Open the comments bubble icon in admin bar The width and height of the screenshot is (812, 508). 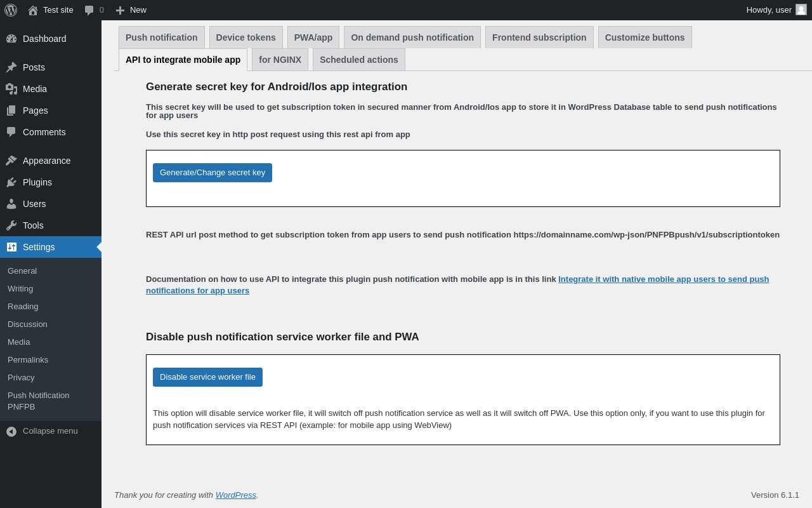pos(89,10)
